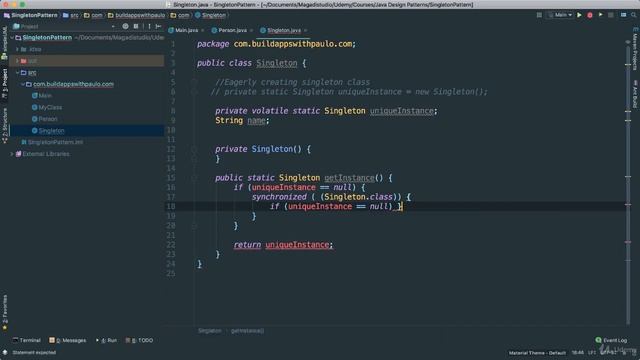
Task: Click the External Libraries icon
Action: (18, 154)
